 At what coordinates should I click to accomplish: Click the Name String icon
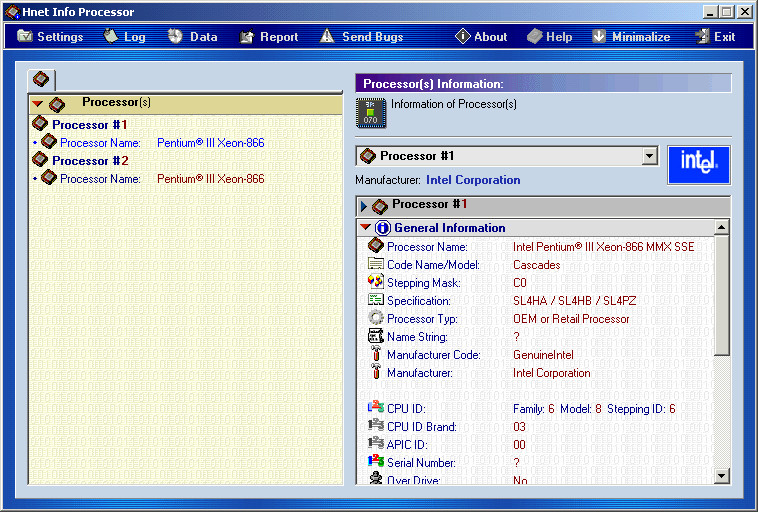(376, 336)
